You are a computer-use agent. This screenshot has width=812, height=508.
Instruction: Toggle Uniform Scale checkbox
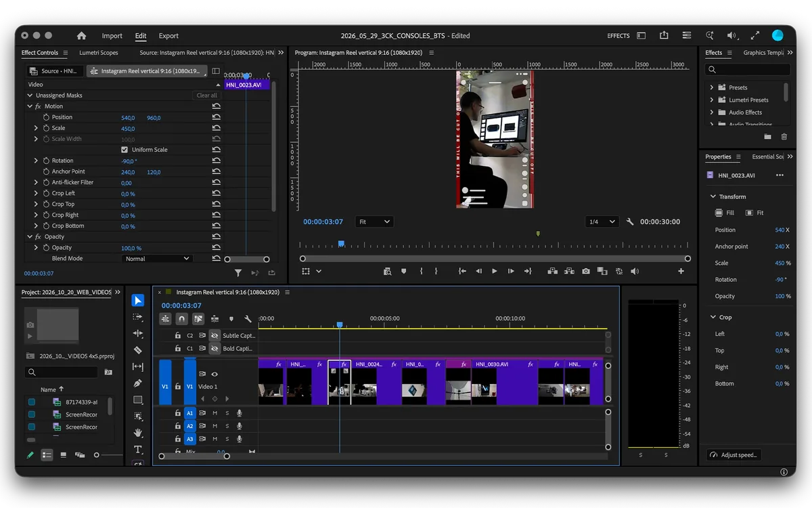(x=125, y=150)
